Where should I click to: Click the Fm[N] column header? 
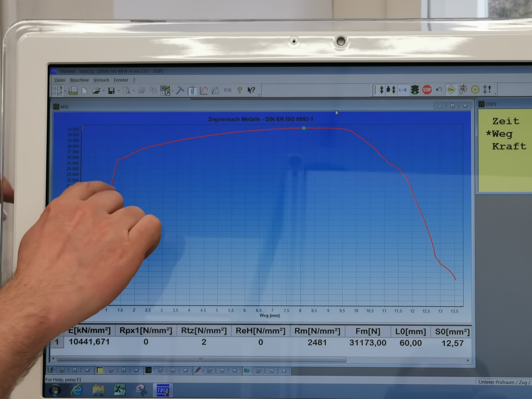click(368, 331)
